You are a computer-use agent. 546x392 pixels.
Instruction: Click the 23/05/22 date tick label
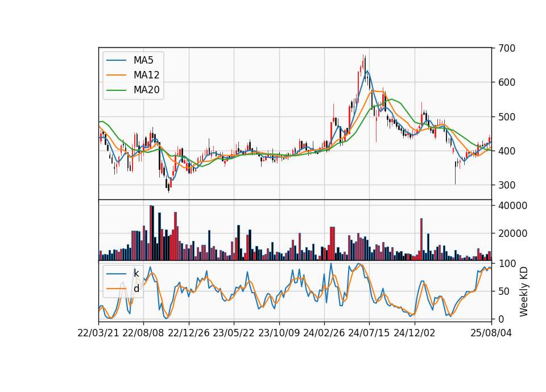[x=234, y=333]
